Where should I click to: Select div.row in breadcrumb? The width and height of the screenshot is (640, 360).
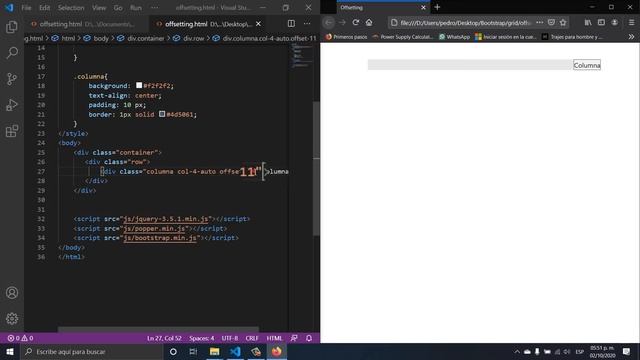(x=193, y=38)
